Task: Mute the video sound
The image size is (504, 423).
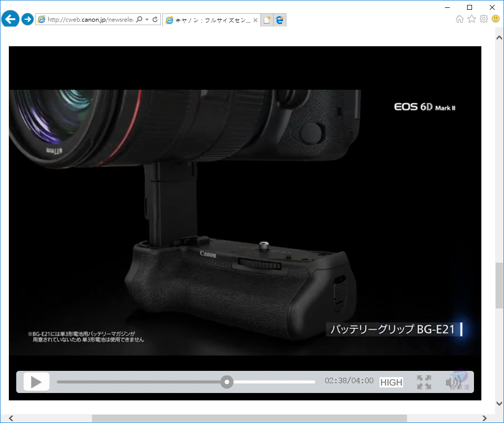Action: coord(453,382)
